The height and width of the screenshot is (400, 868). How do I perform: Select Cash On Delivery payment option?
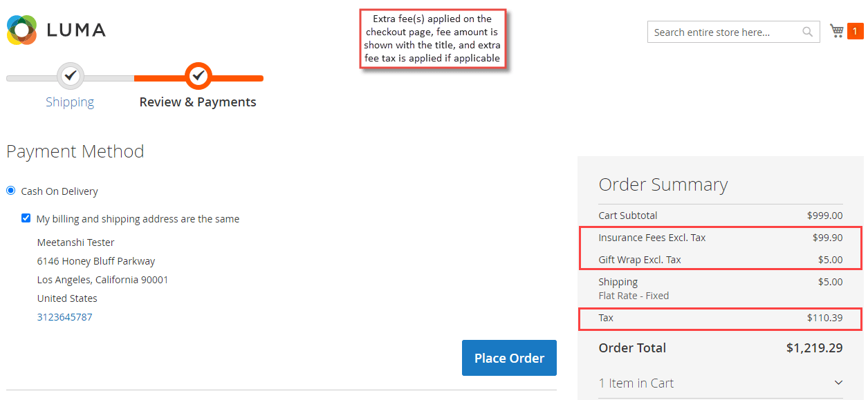10,191
